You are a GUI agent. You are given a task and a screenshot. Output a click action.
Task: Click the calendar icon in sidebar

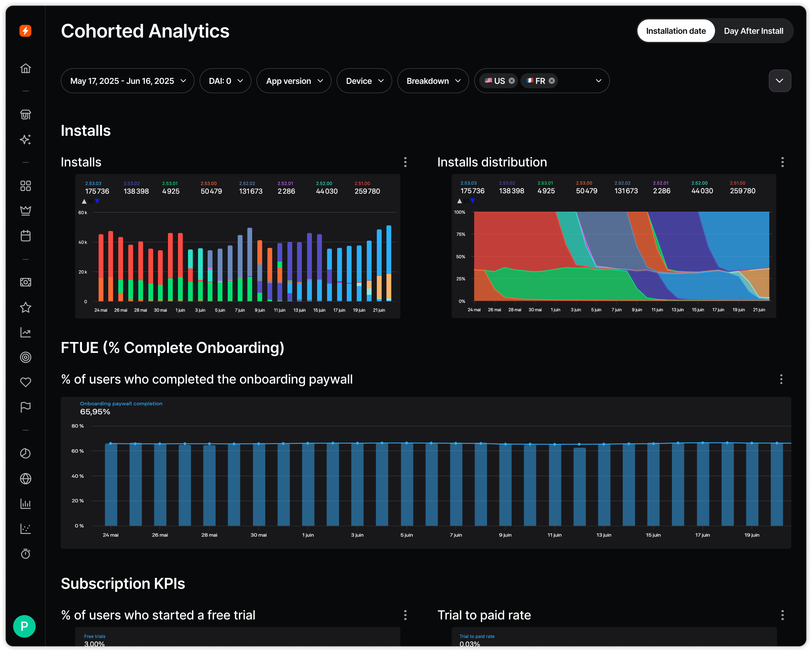pos(25,236)
